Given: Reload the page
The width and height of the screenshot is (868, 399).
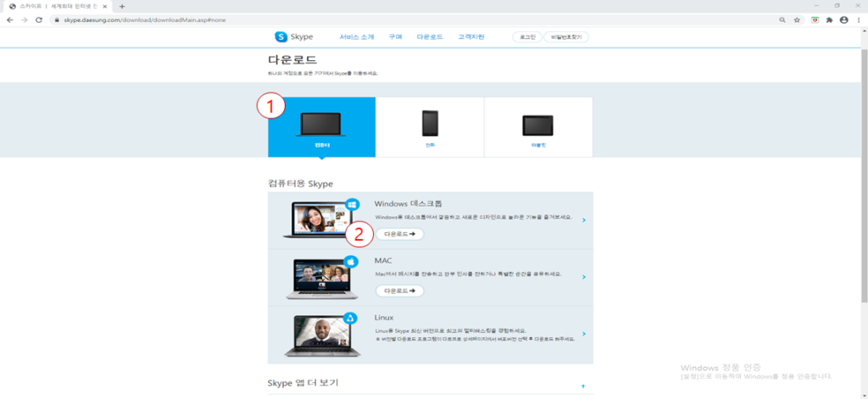Looking at the screenshot, I should click(39, 19).
